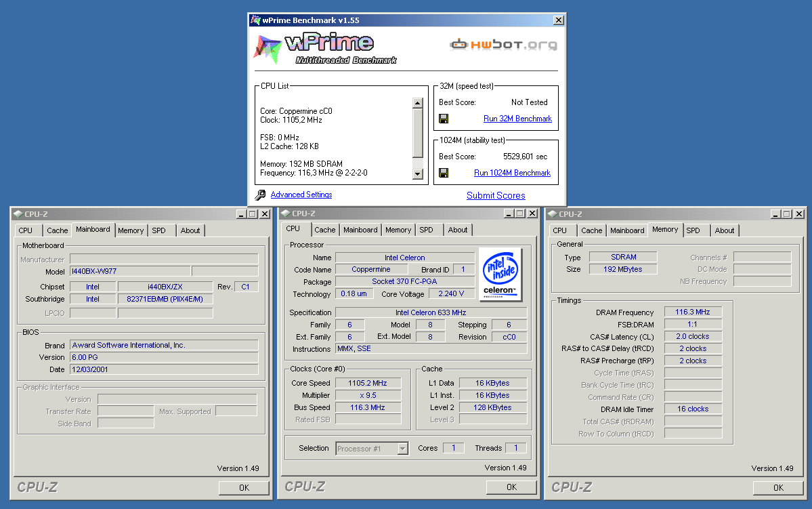Viewport: 812px width, 509px height.
Task: Click the wrench icon beside Advanced Settings
Action: [260, 195]
